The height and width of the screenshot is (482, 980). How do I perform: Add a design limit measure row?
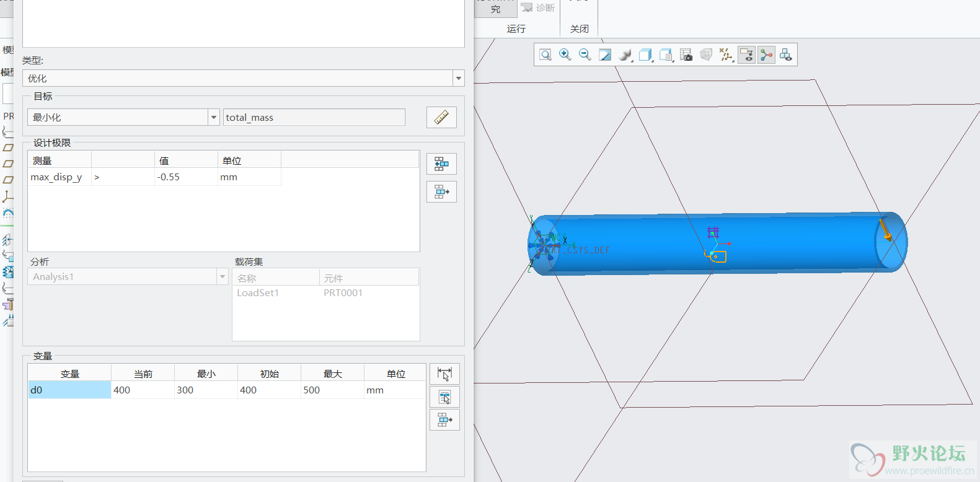point(441,164)
